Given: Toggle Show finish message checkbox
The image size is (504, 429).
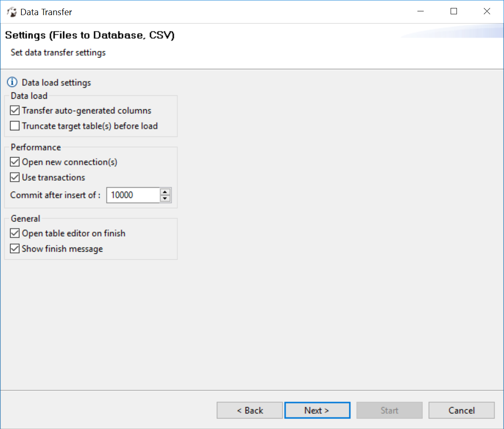Looking at the screenshot, I should coord(15,249).
